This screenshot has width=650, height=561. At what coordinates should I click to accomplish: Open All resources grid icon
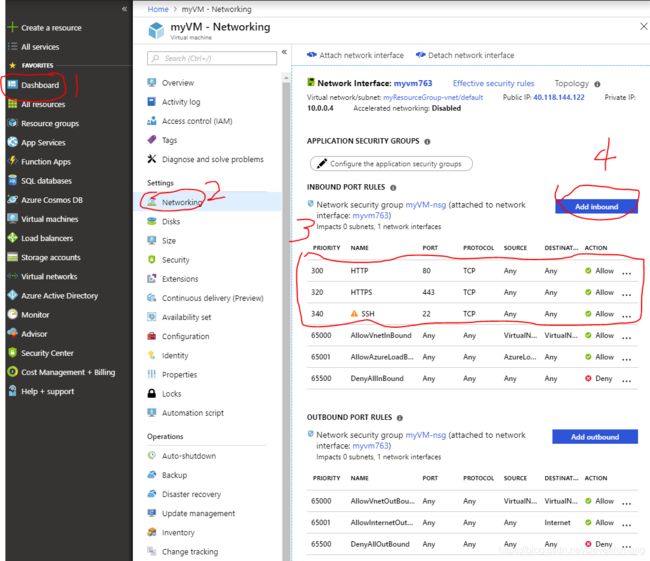tap(12, 104)
